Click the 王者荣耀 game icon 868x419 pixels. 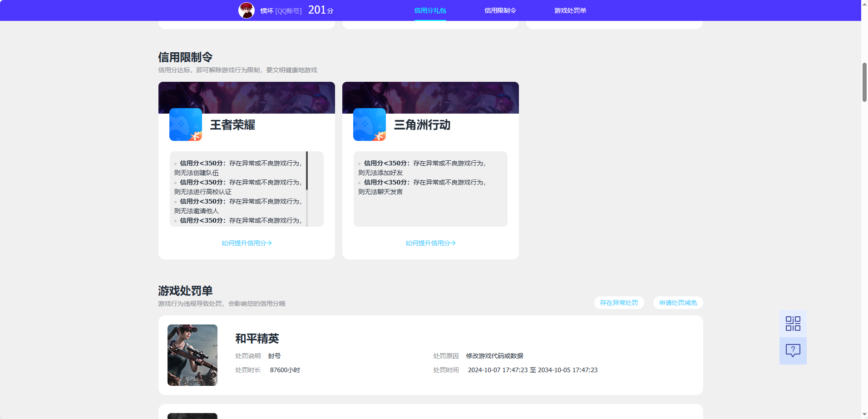[x=186, y=125]
